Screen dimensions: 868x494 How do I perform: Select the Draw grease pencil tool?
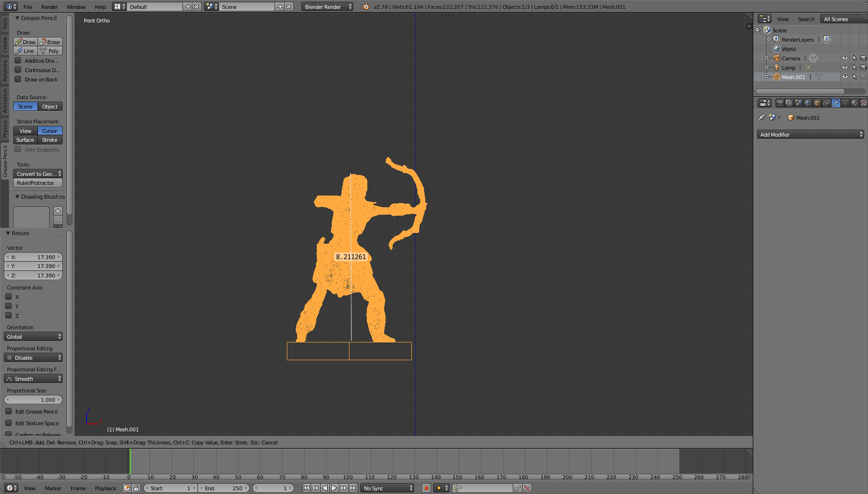point(25,42)
